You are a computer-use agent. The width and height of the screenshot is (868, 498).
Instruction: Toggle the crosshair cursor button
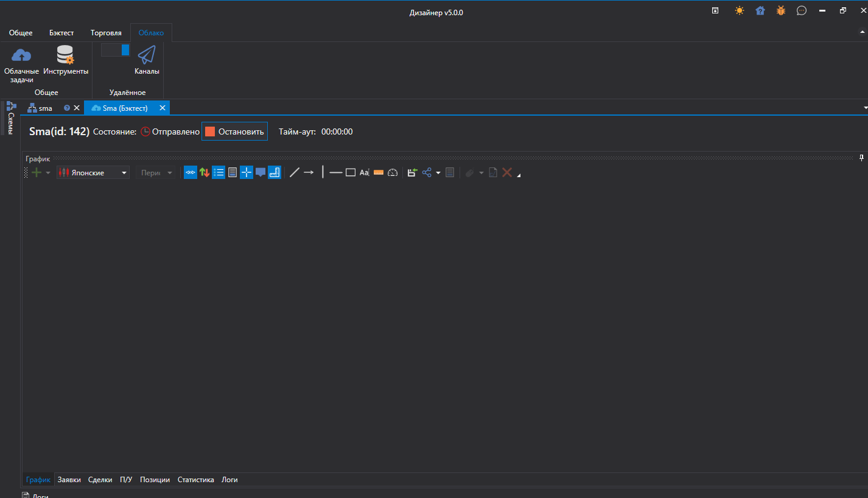tap(247, 173)
